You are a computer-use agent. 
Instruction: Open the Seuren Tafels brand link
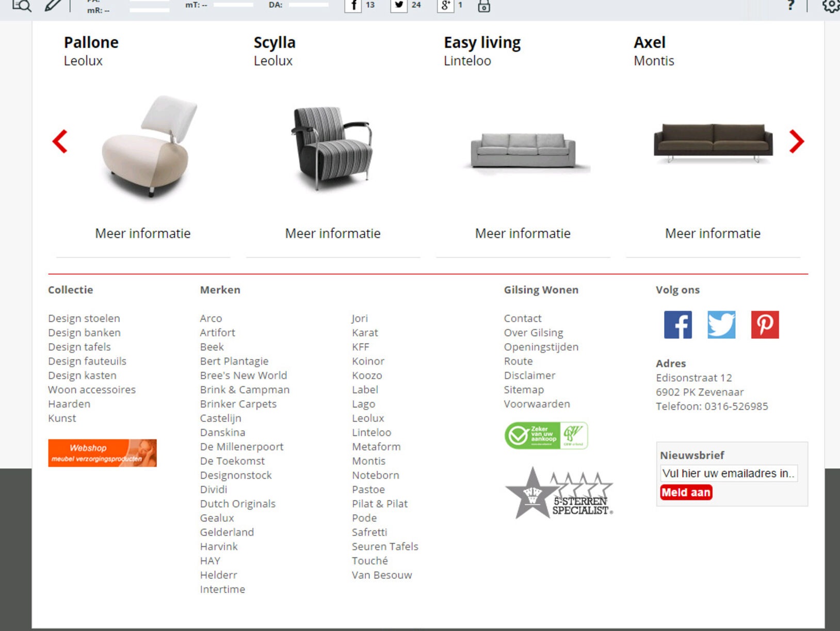[385, 546]
